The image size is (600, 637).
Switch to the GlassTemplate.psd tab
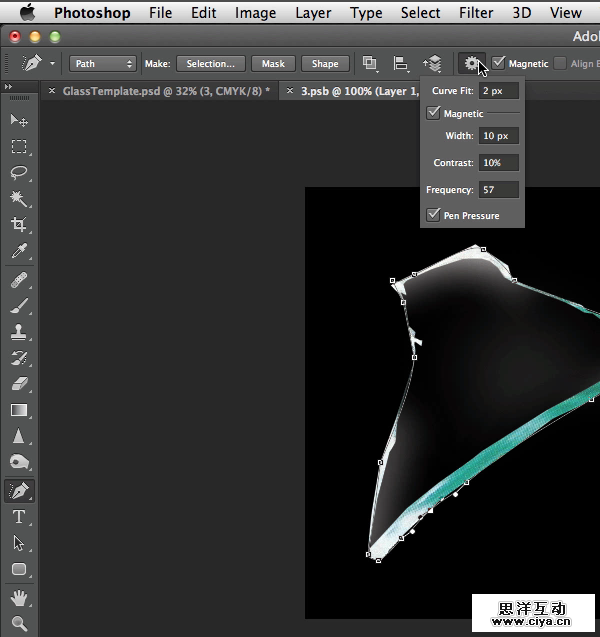pyautogui.click(x=166, y=91)
